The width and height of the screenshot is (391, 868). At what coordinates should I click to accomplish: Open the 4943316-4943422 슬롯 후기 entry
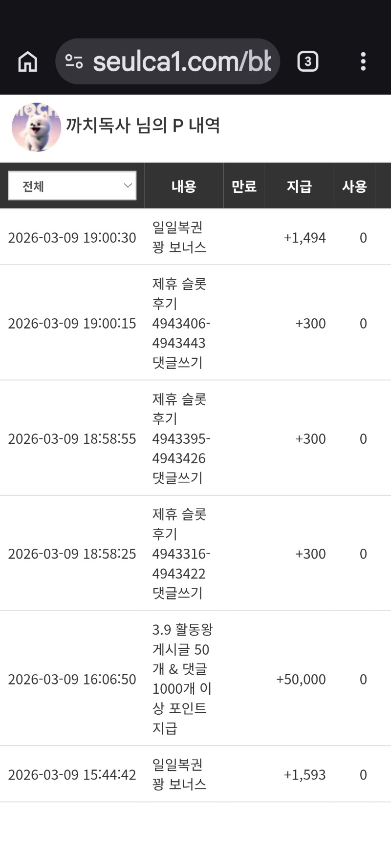click(181, 554)
